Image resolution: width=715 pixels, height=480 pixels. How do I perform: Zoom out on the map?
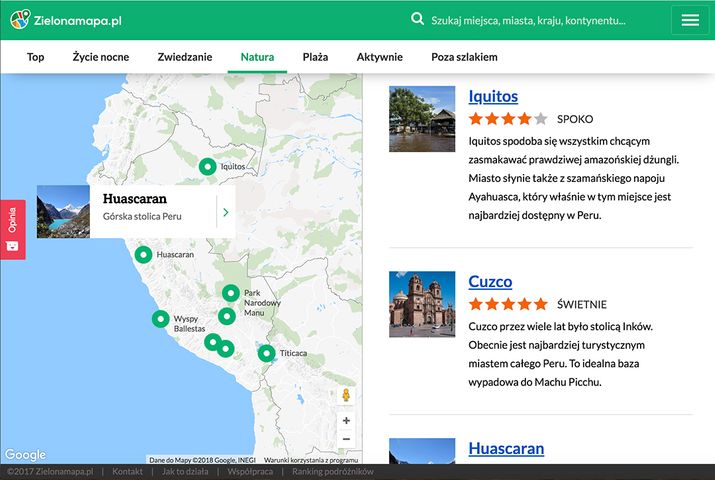[346, 439]
